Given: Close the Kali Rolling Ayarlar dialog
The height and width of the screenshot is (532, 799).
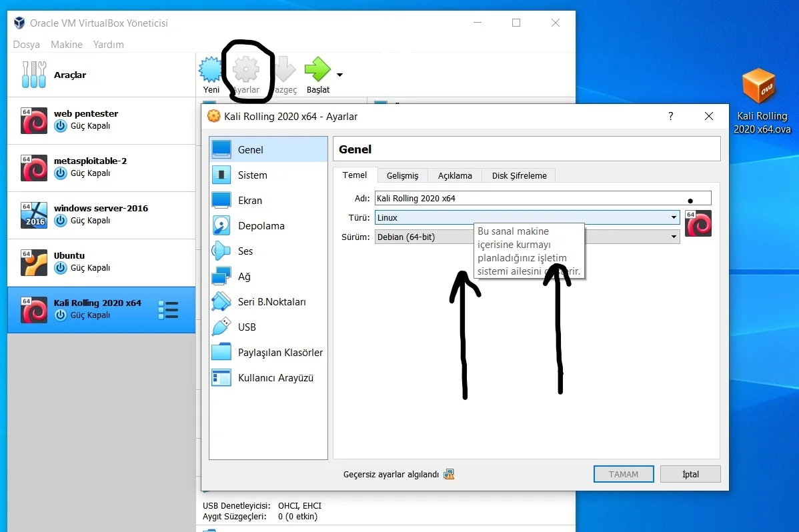Looking at the screenshot, I should (x=709, y=116).
